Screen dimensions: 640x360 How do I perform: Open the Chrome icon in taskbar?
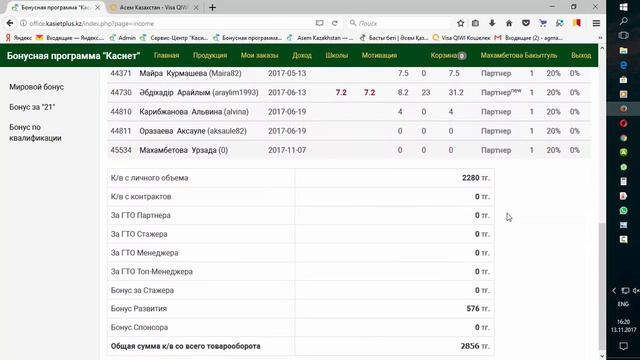coord(623,138)
